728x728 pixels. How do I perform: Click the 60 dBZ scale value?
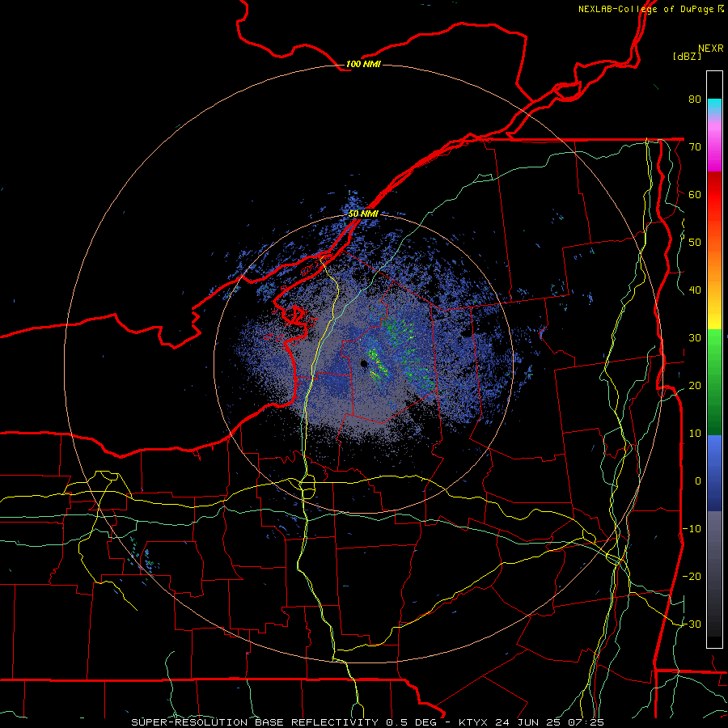coord(695,194)
